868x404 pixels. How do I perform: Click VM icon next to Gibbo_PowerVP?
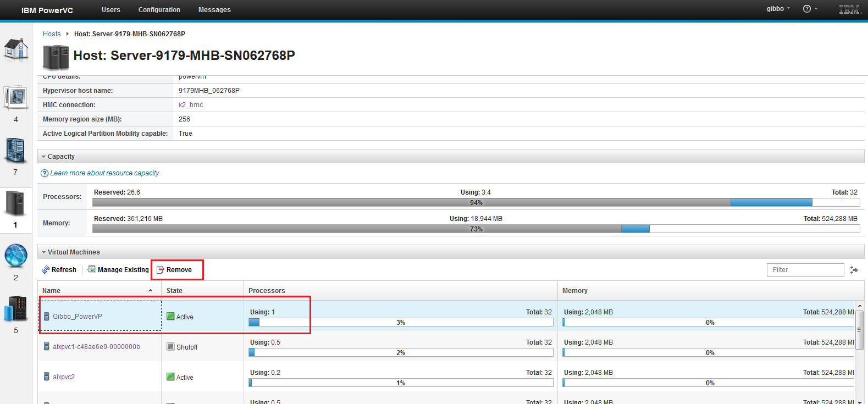tap(47, 317)
